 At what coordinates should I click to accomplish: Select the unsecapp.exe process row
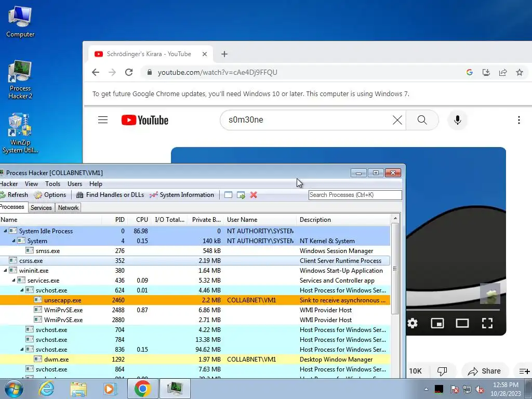click(x=195, y=300)
